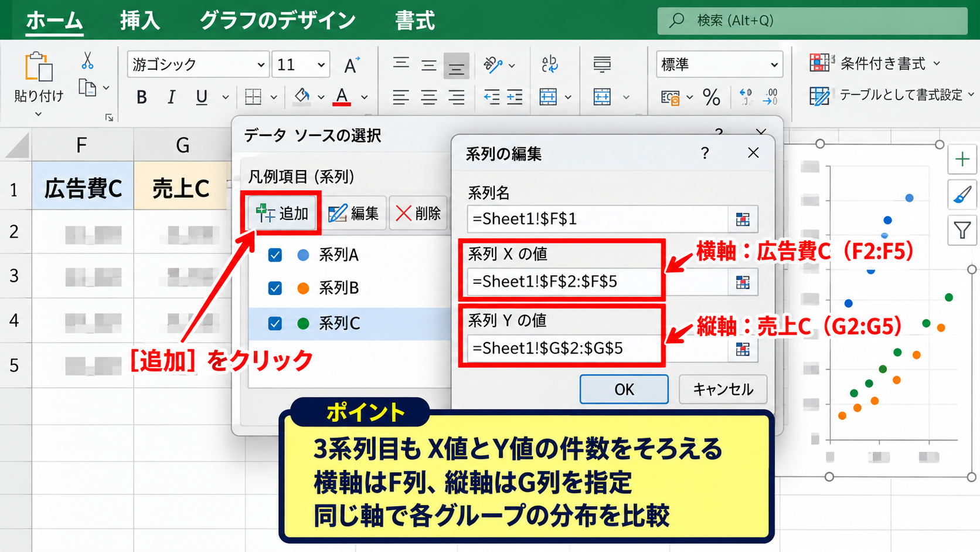Select the 書式 ribbon tab
The width and height of the screenshot is (980, 552).
click(x=415, y=21)
